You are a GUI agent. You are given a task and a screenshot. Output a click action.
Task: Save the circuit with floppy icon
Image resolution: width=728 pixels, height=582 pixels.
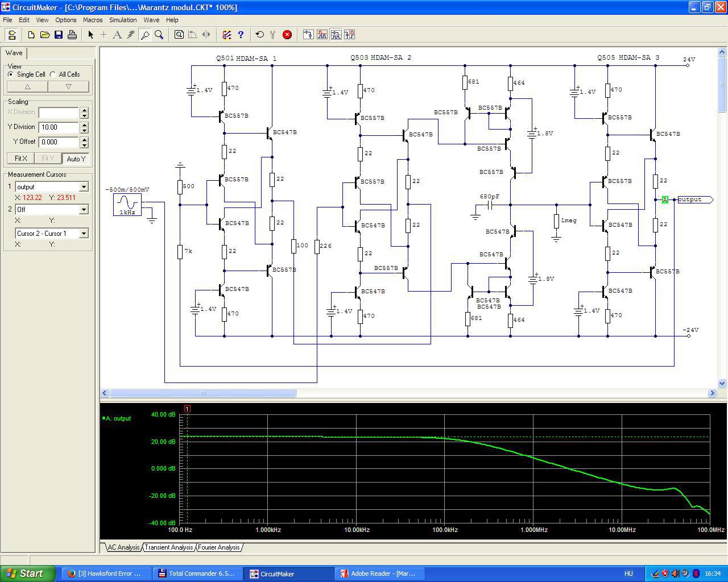coord(59,35)
